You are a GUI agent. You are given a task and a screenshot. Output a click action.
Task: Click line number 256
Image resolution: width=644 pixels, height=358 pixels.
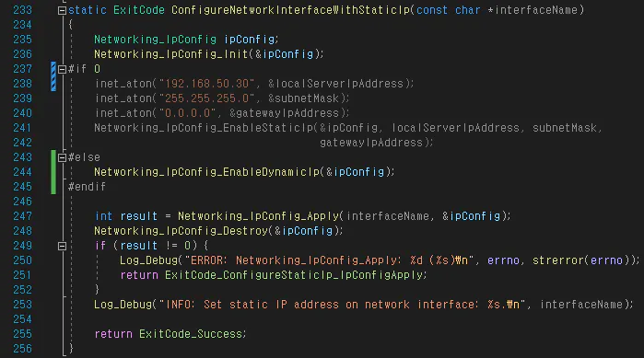[22, 349]
